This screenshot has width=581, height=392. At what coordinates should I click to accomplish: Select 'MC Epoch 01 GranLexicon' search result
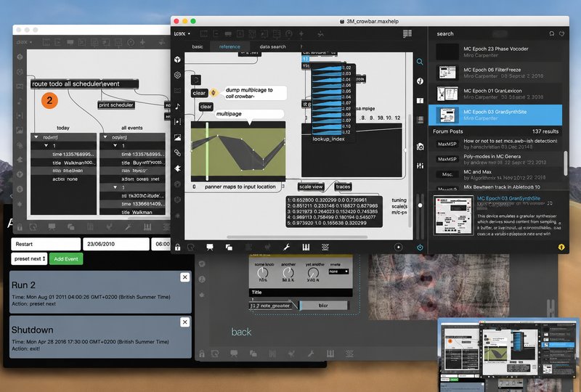(495, 94)
